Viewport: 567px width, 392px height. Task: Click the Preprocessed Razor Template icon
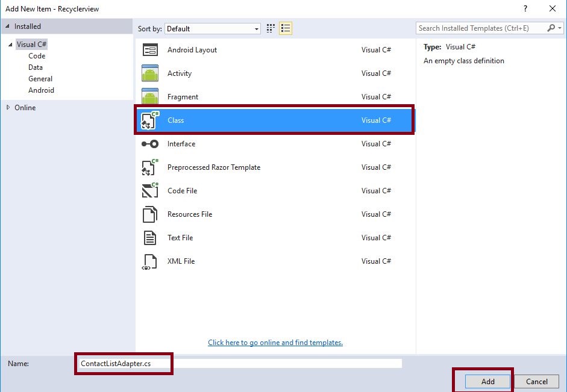point(150,167)
